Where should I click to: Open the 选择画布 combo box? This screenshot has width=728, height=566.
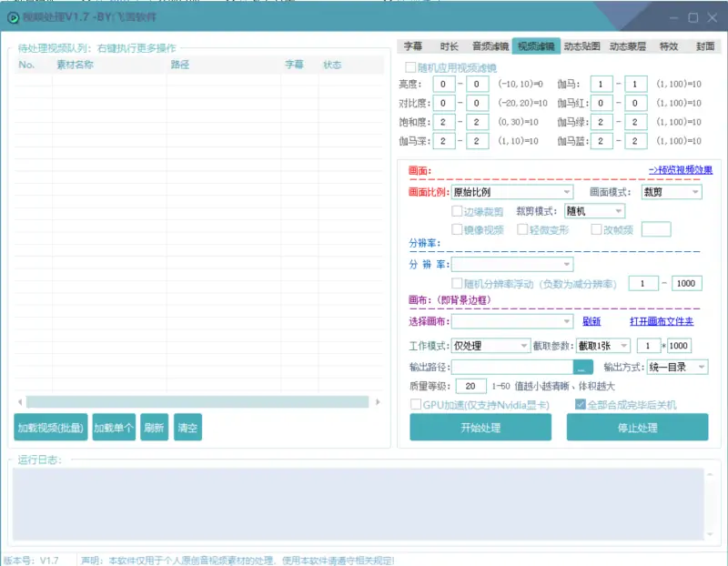pyautogui.click(x=512, y=321)
